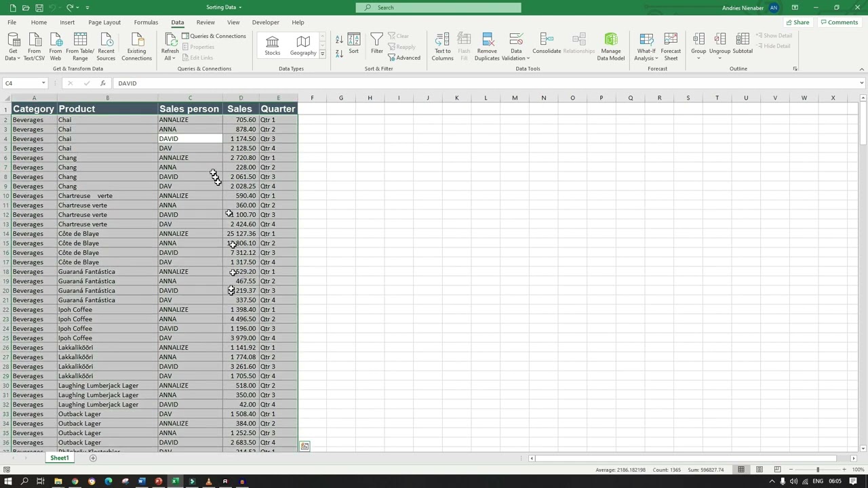Viewport: 868px width, 488px height.
Task: Click Remove Duplicates
Action: (x=487, y=47)
